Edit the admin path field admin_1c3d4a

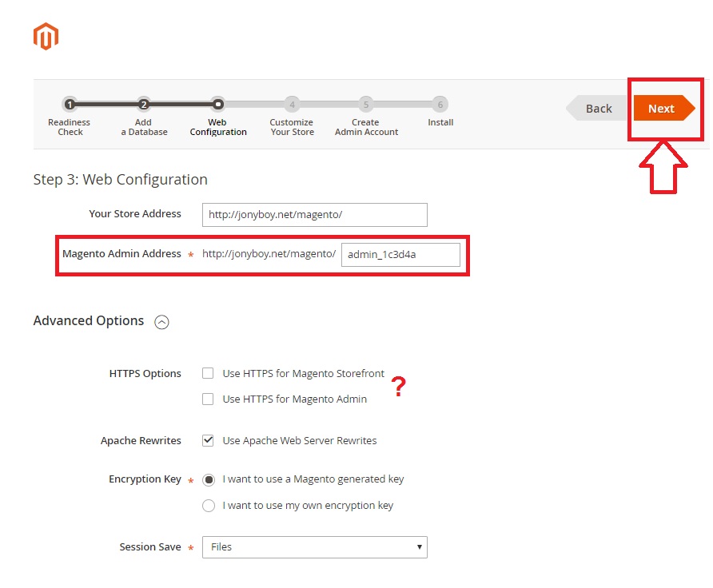pos(400,255)
